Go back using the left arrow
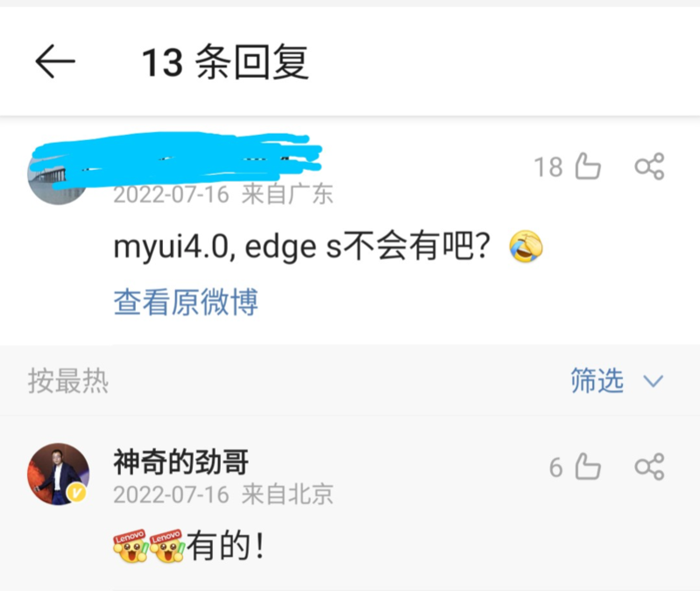 tap(55, 61)
